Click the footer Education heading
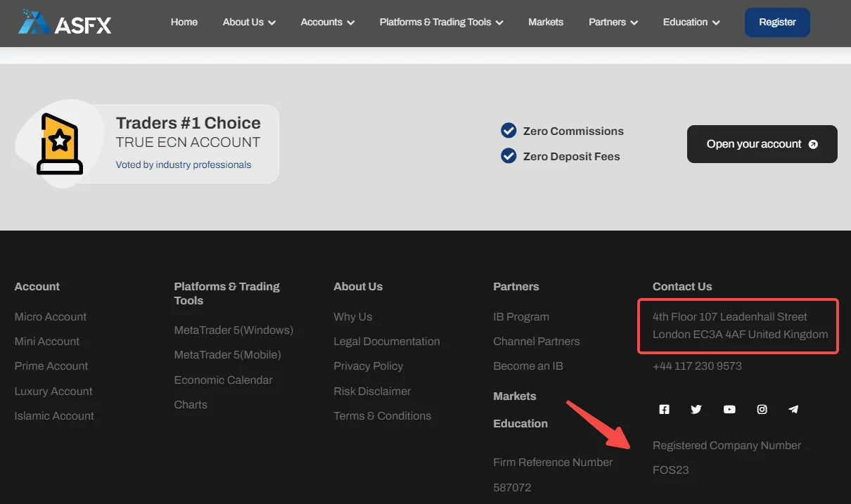This screenshot has width=851, height=504. click(x=520, y=424)
